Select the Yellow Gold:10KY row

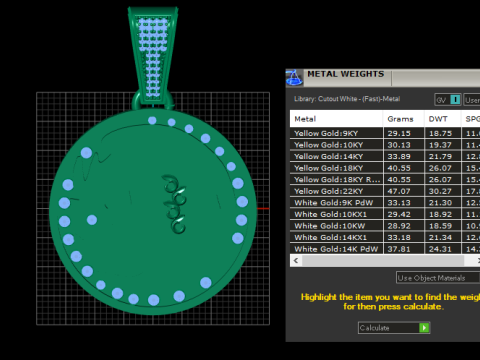385,145
